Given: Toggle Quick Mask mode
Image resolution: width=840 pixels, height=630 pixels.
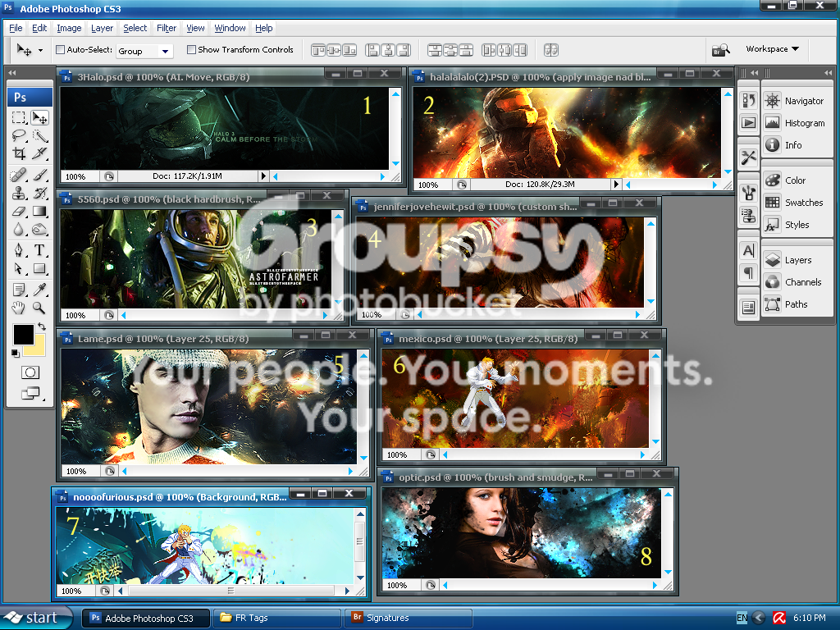Looking at the screenshot, I should pyautogui.click(x=30, y=372).
